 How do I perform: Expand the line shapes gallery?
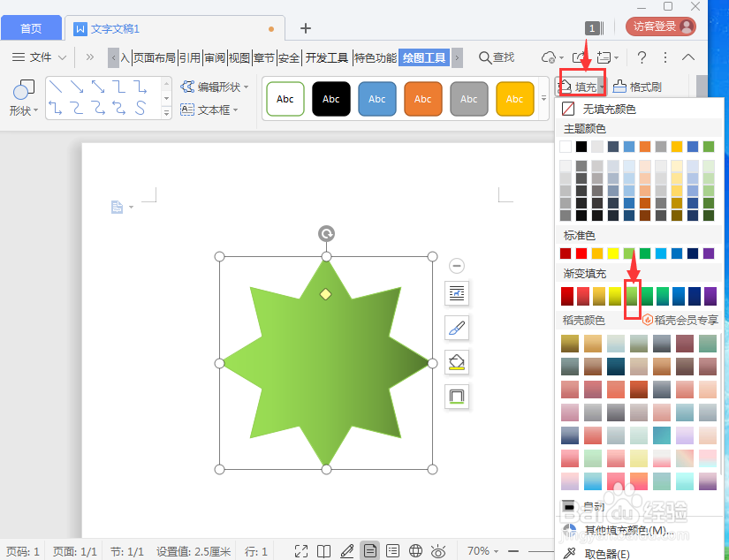[166, 112]
